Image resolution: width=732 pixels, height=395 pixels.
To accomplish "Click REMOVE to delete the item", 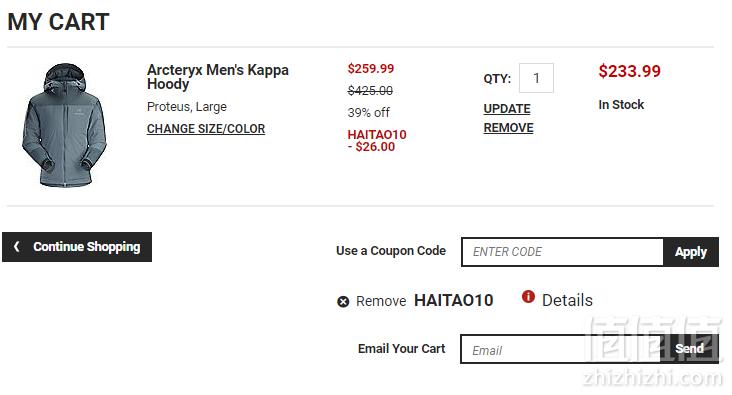I will click(x=508, y=128).
